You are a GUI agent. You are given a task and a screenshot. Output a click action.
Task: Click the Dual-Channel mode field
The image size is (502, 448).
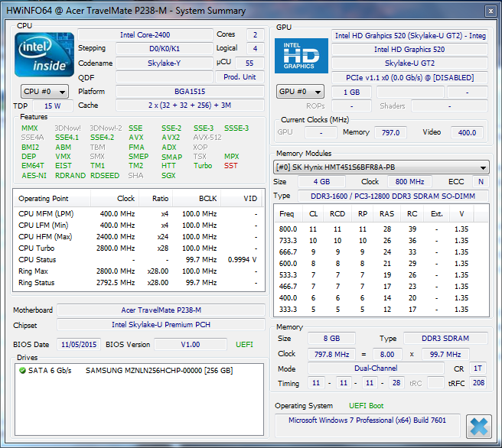[x=376, y=368]
